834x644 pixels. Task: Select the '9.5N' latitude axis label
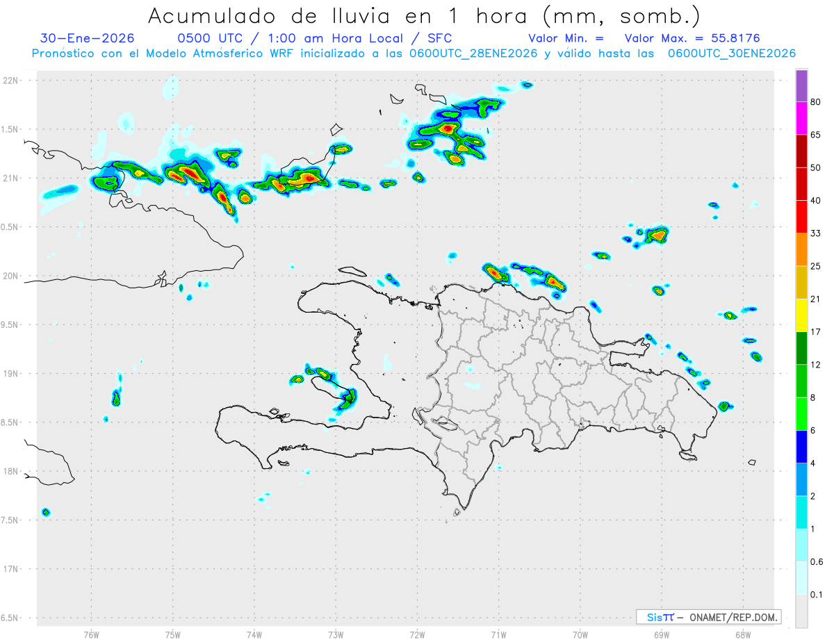pyautogui.click(x=10, y=324)
